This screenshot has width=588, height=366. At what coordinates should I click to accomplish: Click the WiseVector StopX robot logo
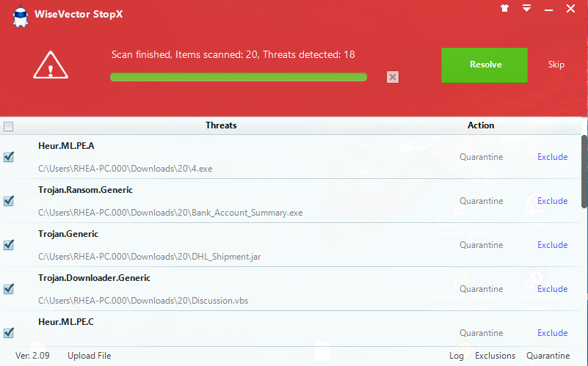[x=21, y=16]
